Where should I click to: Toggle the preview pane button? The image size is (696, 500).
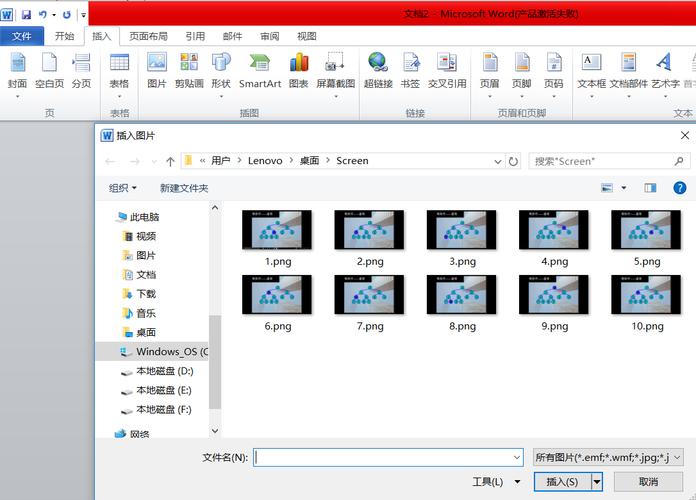(650, 188)
